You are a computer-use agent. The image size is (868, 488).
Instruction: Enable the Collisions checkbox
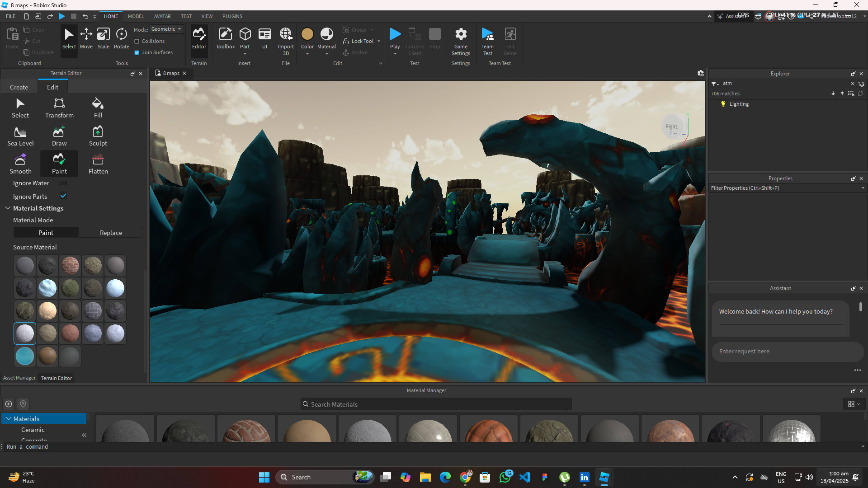[137, 41]
